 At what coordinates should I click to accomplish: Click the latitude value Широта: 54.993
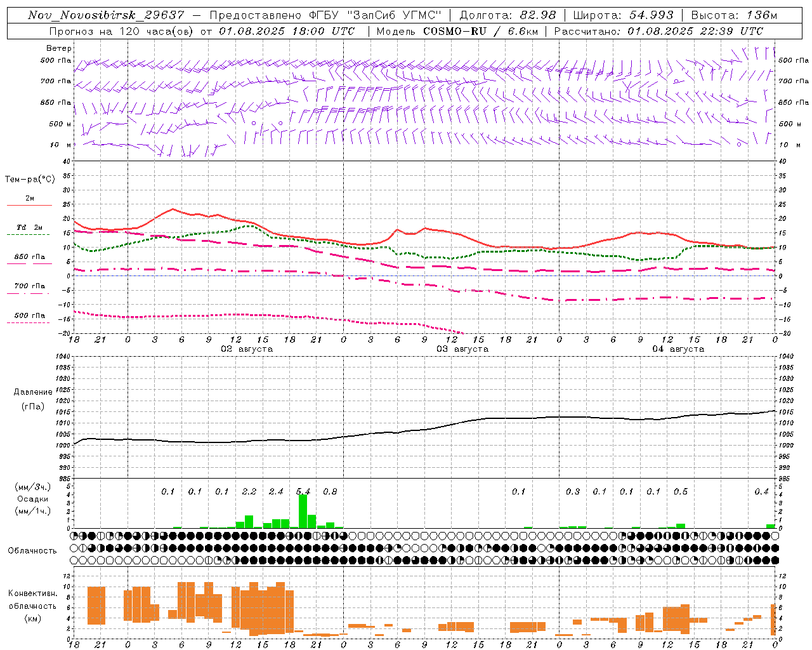623,15
